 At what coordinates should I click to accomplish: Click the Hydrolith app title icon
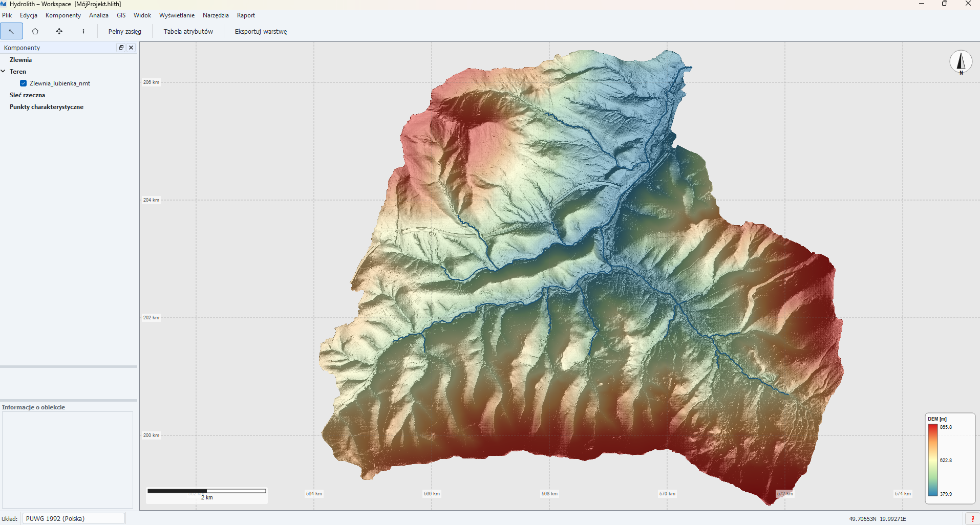[4, 4]
